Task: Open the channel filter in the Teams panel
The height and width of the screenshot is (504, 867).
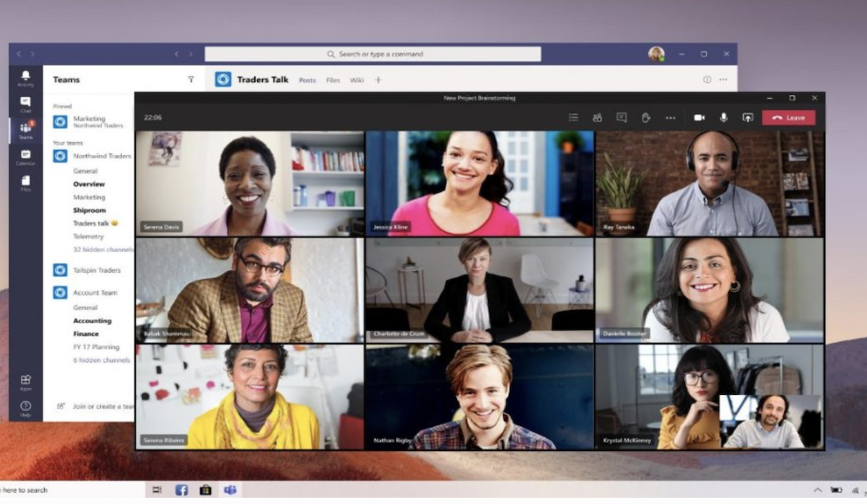Action: (190, 79)
